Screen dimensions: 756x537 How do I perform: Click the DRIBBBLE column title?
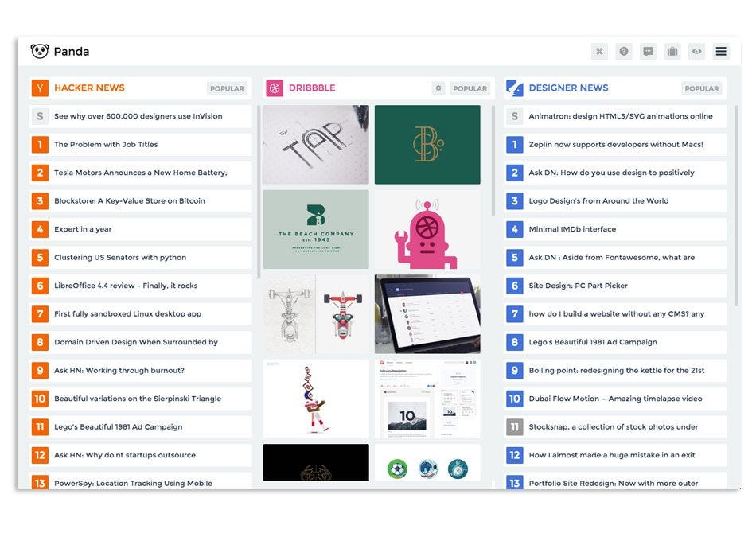(x=312, y=88)
